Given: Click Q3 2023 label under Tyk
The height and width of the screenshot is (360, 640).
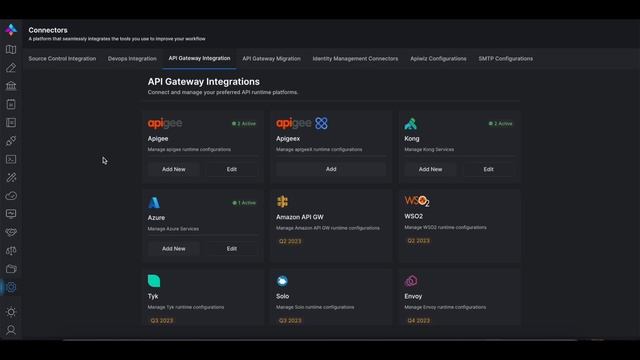Looking at the screenshot, I should pyautogui.click(x=162, y=320).
